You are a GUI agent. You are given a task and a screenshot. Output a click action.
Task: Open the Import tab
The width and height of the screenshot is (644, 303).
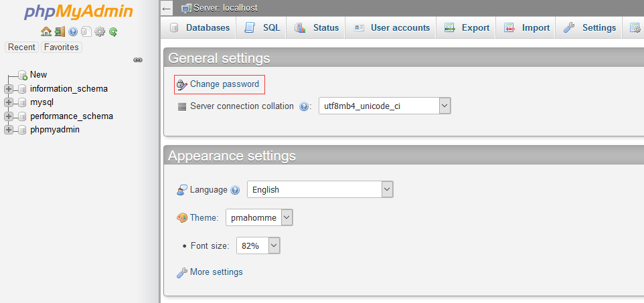[x=526, y=28]
